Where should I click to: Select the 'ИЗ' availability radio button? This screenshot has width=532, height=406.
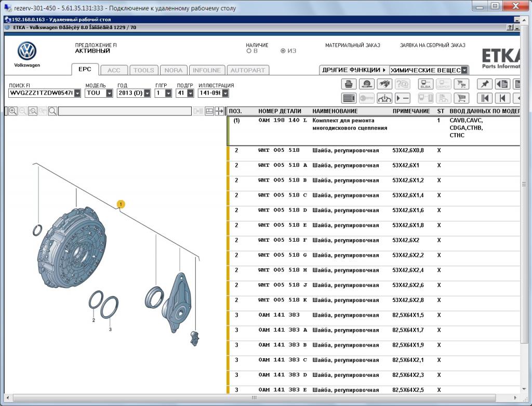[x=283, y=51]
